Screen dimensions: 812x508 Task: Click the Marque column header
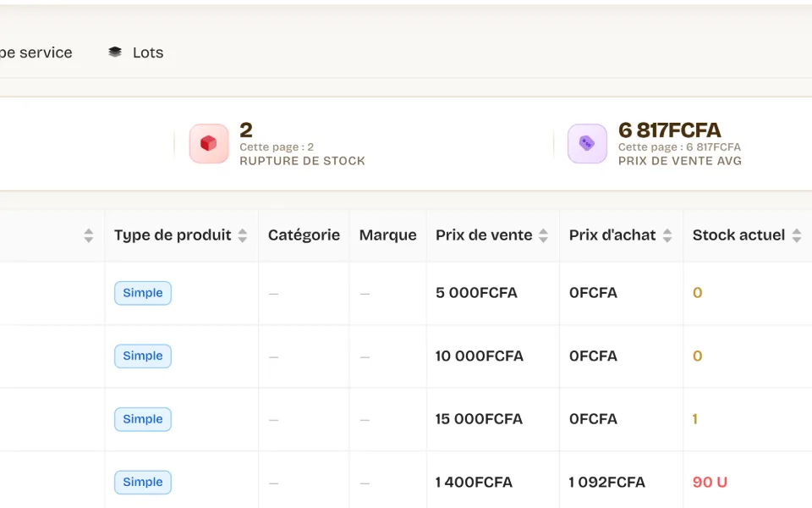[x=388, y=235]
